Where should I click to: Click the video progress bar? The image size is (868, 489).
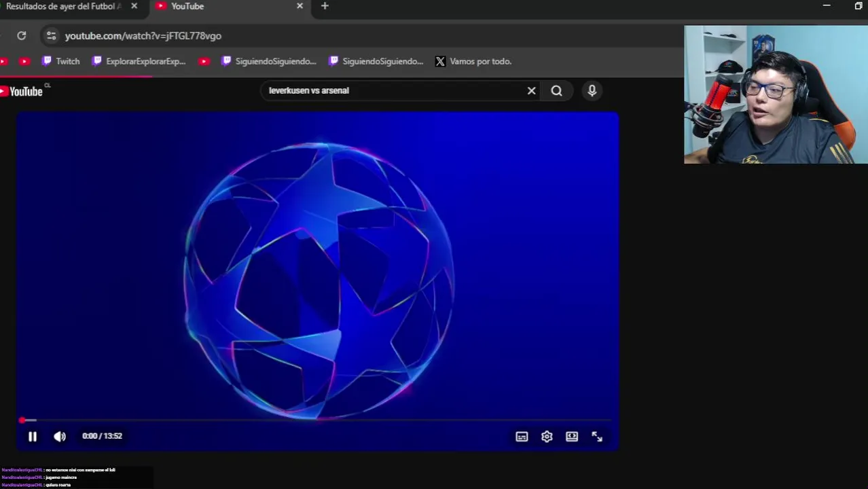click(317, 420)
